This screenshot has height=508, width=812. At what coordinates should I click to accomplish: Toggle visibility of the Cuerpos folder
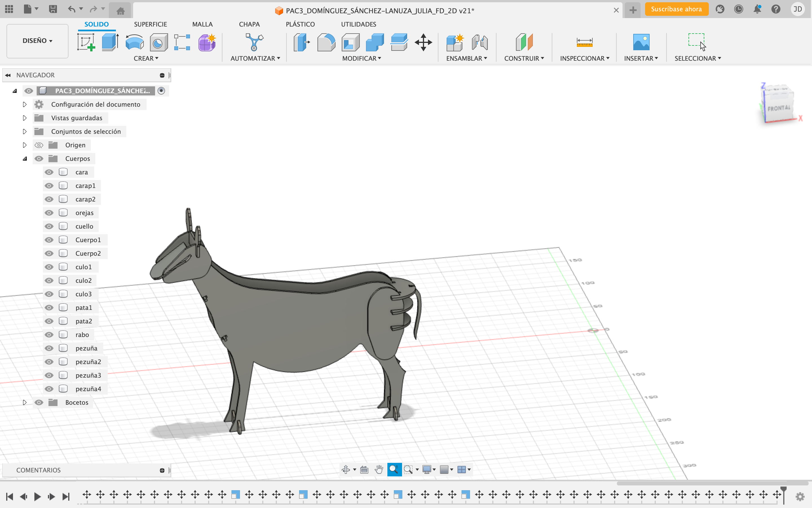click(39, 159)
